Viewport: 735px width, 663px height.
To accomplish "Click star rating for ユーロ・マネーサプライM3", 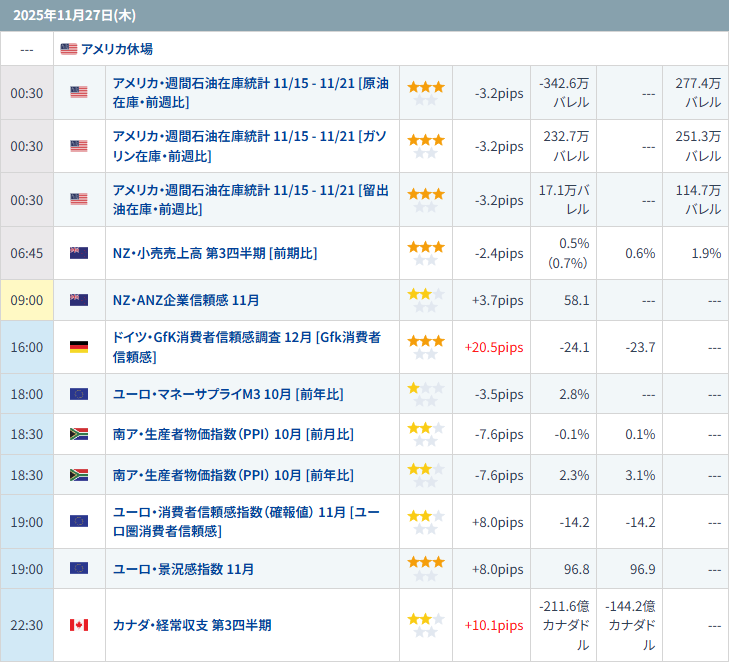I will coord(425,394).
